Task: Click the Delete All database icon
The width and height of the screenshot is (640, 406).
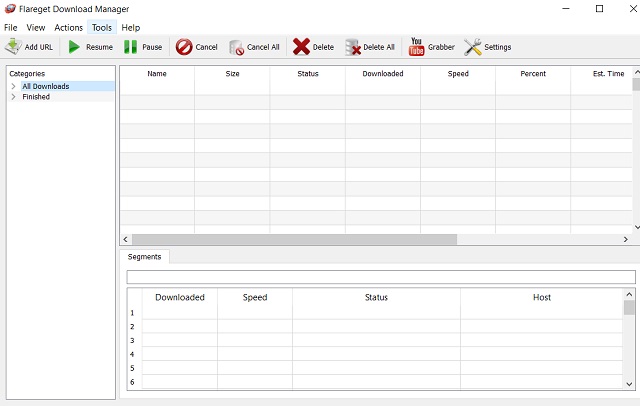Action: coord(353,47)
